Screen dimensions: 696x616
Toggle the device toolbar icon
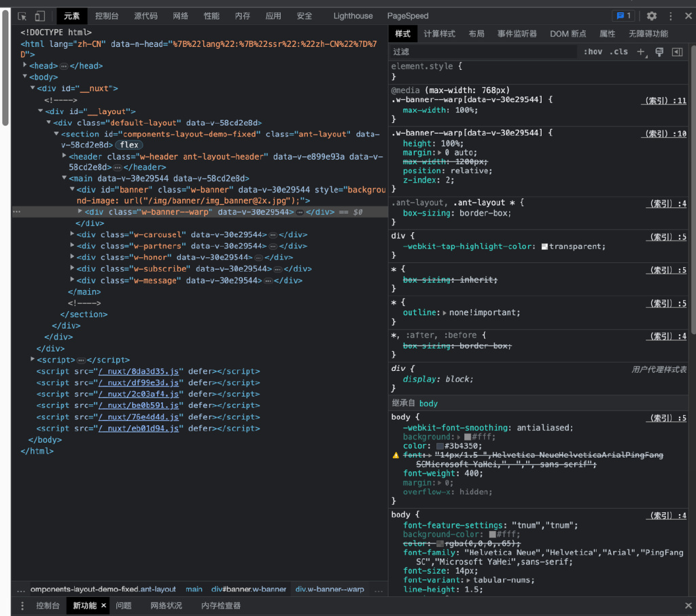pyautogui.click(x=39, y=16)
